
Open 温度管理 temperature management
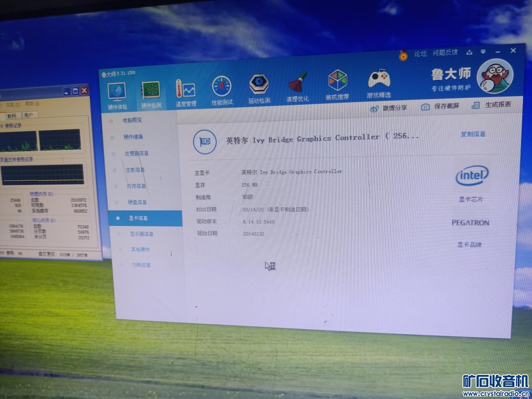[x=186, y=93]
